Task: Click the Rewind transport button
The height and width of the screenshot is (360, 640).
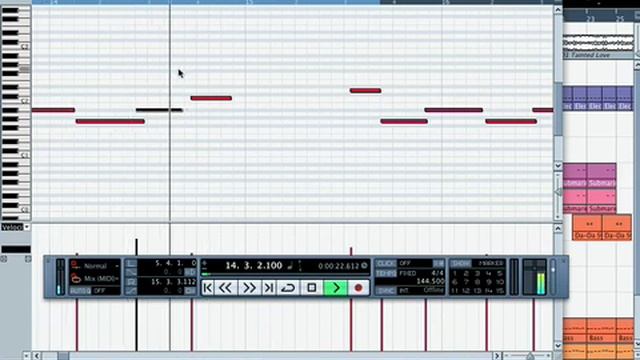Action: 225,288
